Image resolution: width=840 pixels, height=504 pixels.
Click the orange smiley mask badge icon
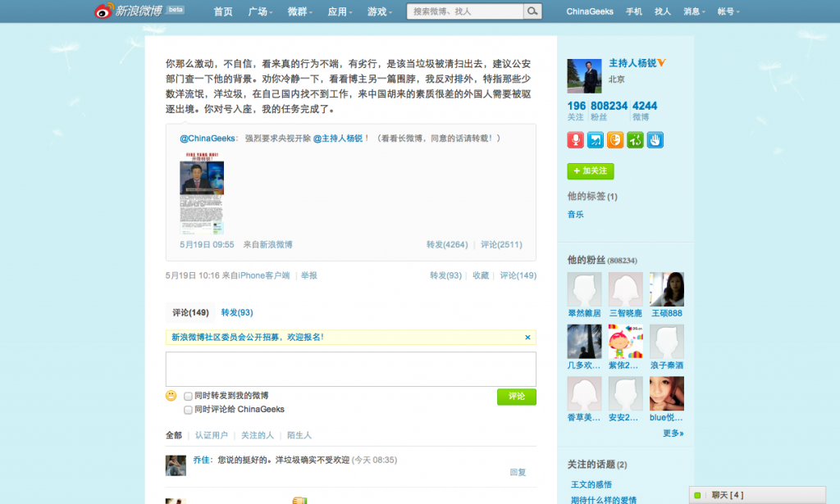615,140
